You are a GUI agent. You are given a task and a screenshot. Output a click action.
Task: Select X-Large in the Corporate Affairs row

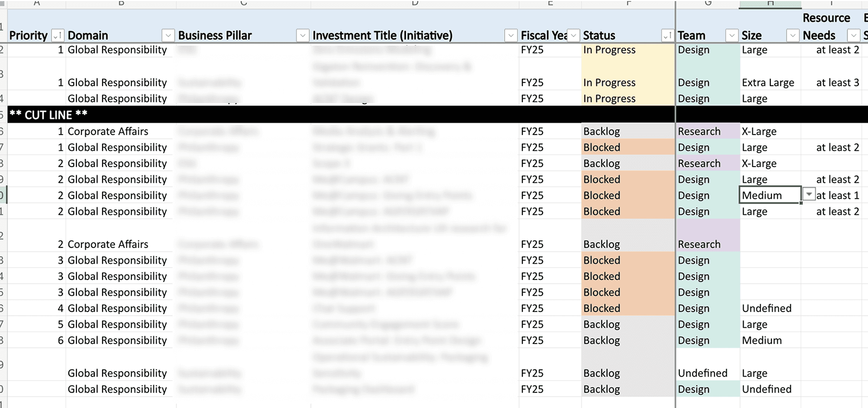tap(770, 131)
